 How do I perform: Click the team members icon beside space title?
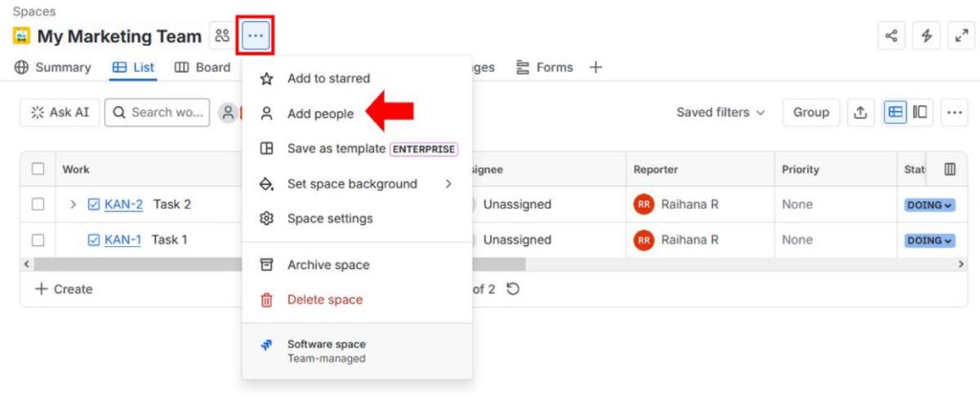pyautogui.click(x=222, y=36)
